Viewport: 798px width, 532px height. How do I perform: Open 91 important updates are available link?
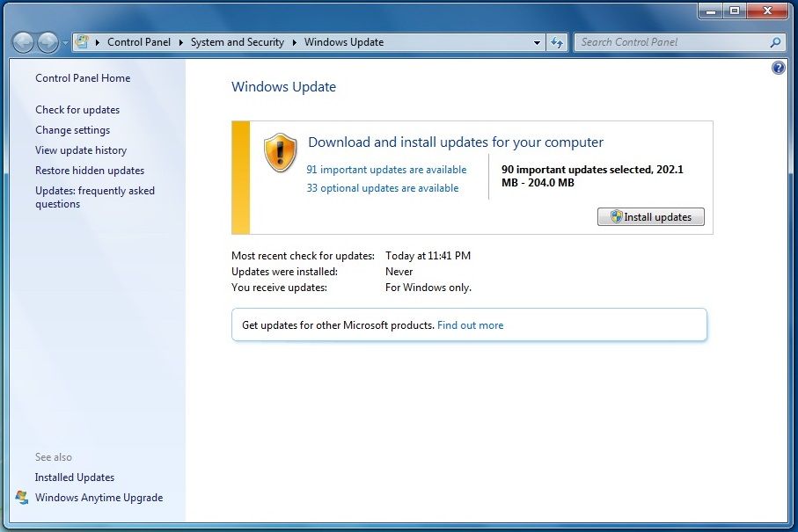(386, 170)
